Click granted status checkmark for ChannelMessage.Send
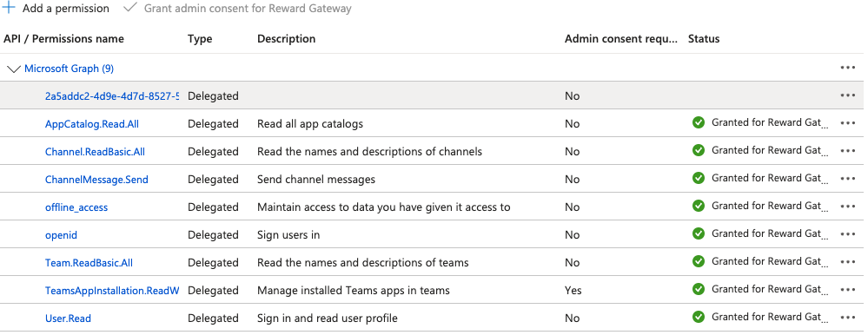The height and width of the screenshot is (335, 868). [x=699, y=178]
